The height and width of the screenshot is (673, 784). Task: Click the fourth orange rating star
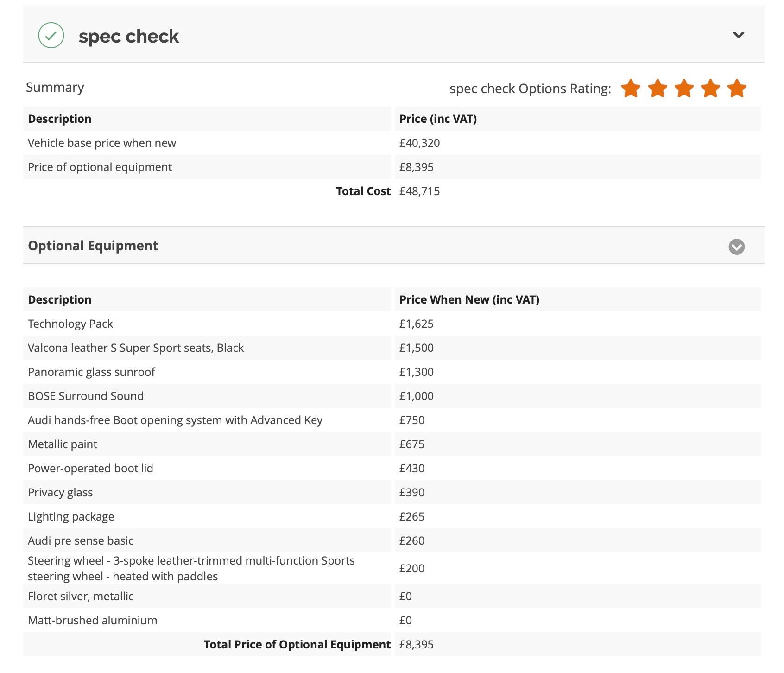point(710,88)
